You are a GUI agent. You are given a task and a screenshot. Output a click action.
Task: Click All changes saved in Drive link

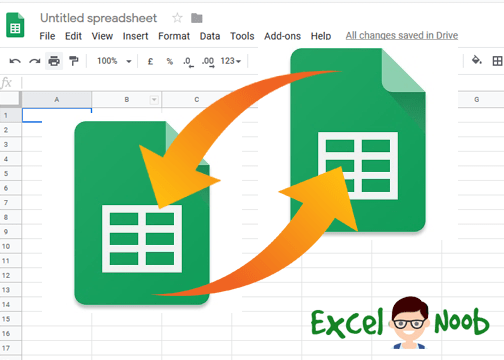click(x=402, y=35)
